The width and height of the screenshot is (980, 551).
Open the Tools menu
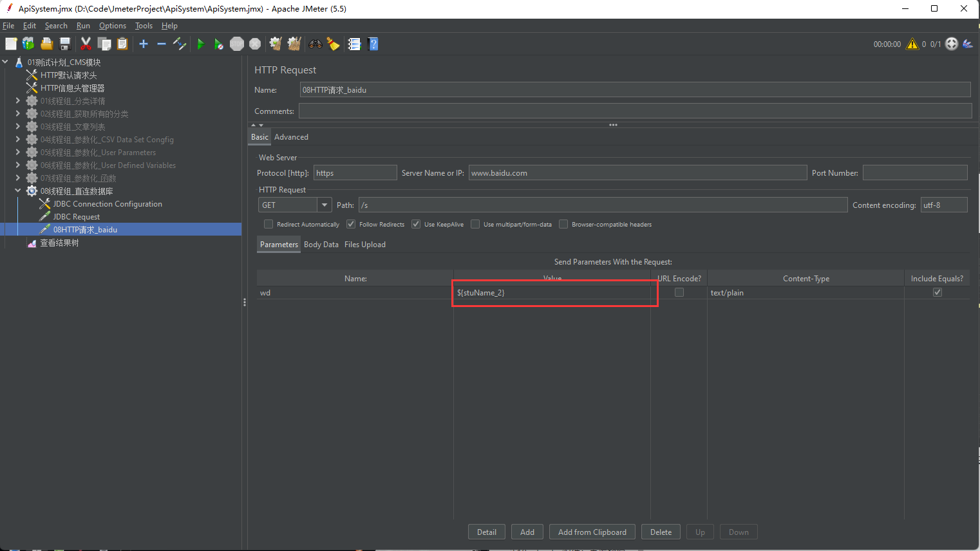pyautogui.click(x=144, y=26)
